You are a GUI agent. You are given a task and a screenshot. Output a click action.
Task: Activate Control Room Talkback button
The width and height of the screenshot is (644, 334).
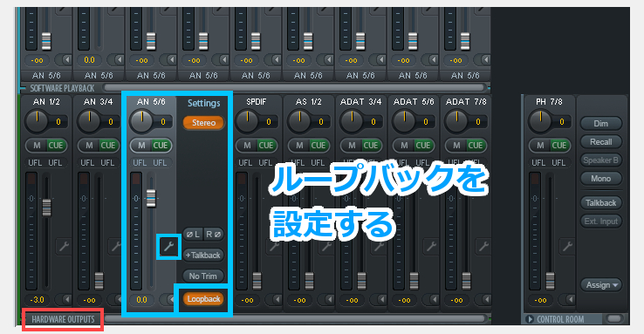pos(601,202)
